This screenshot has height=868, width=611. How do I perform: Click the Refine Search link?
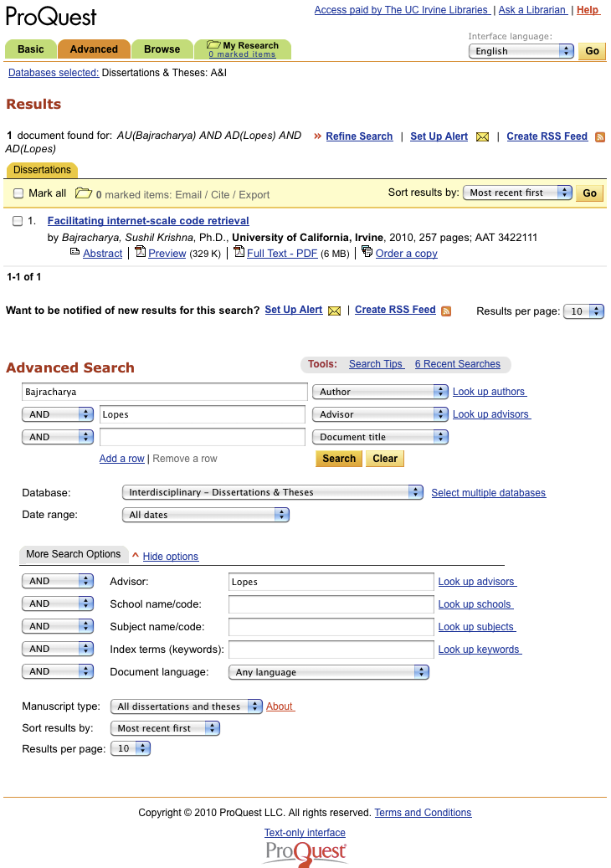359,136
